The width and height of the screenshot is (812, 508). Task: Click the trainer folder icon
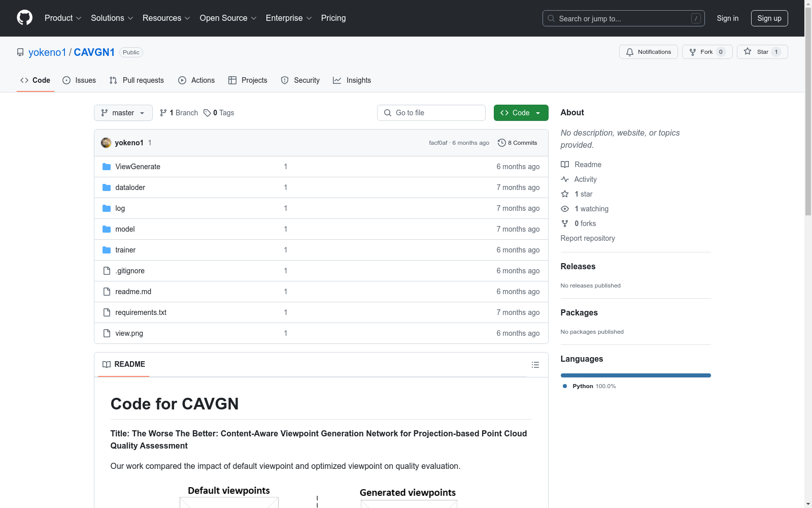[x=107, y=250]
